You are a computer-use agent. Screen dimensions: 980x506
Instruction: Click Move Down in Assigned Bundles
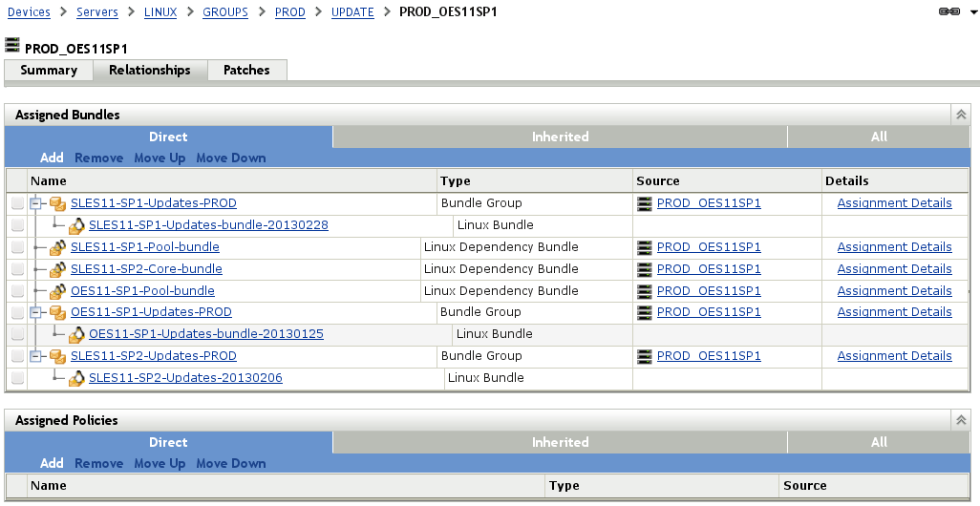pos(231,158)
